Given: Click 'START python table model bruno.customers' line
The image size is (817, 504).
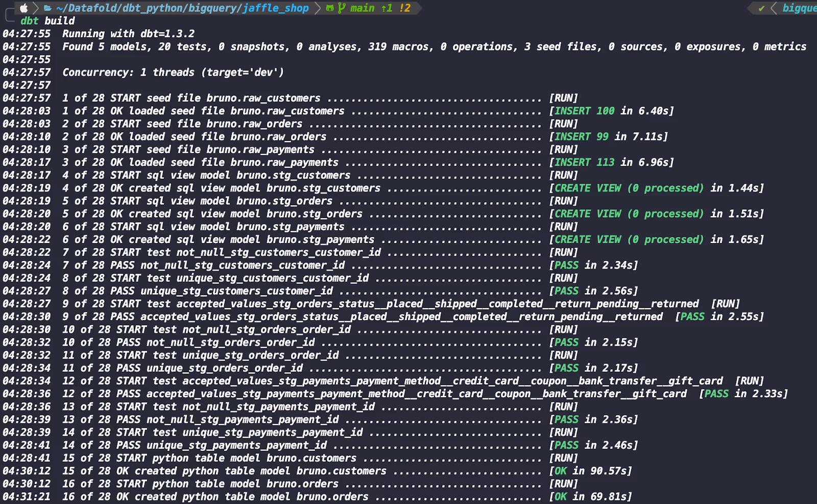Looking at the screenshot, I should (236, 458).
